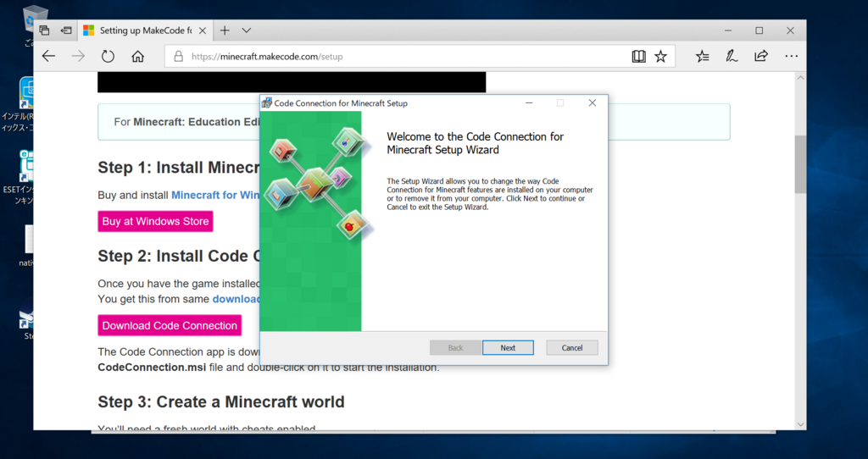The height and width of the screenshot is (459, 868).
Task: Share this page from Edge toolbar
Action: [x=761, y=56]
